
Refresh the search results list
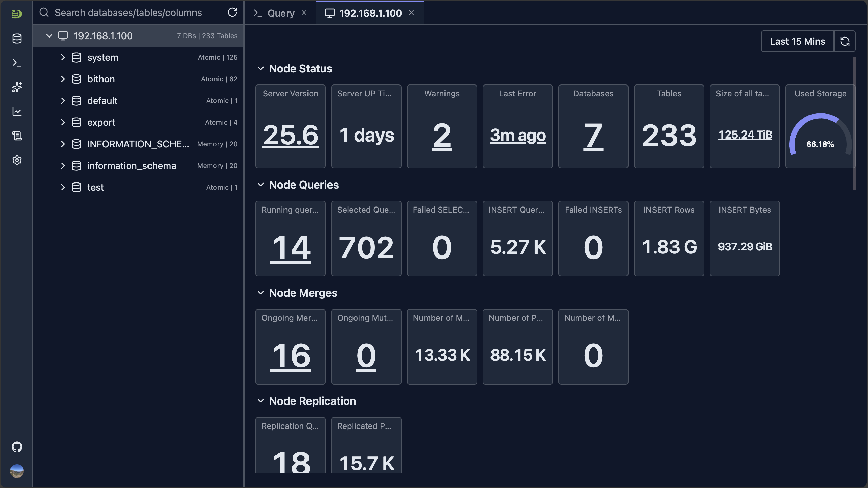(x=232, y=13)
